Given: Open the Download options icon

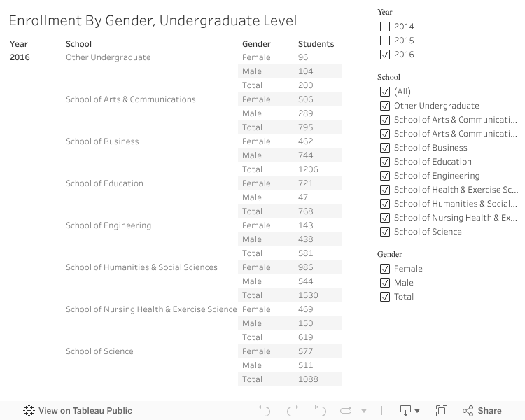Looking at the screenshot, I should pos(405,411).
